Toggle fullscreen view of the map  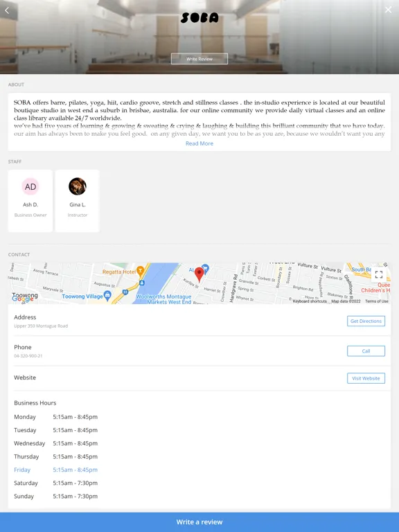pyautogui.click(x=379, y=274)
